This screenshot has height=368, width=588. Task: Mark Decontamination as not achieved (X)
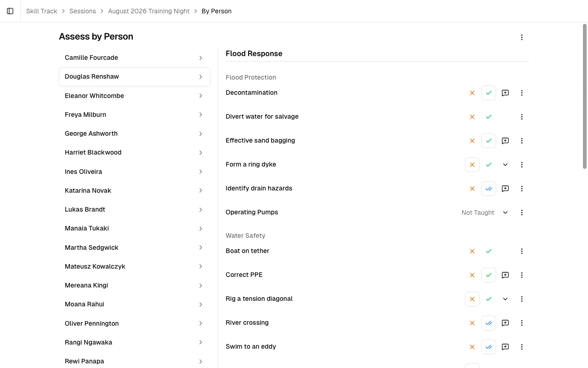tap(472, 93)
